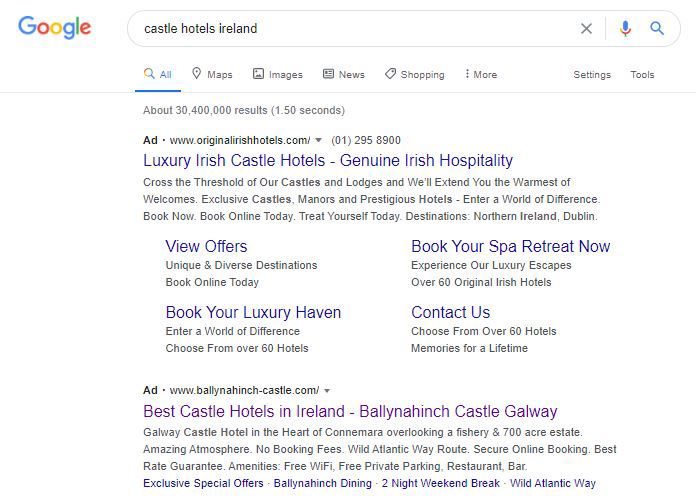Open the News results tab
Image resolution: width=696 pixels, height=502 pixels.
coord(343,75)
